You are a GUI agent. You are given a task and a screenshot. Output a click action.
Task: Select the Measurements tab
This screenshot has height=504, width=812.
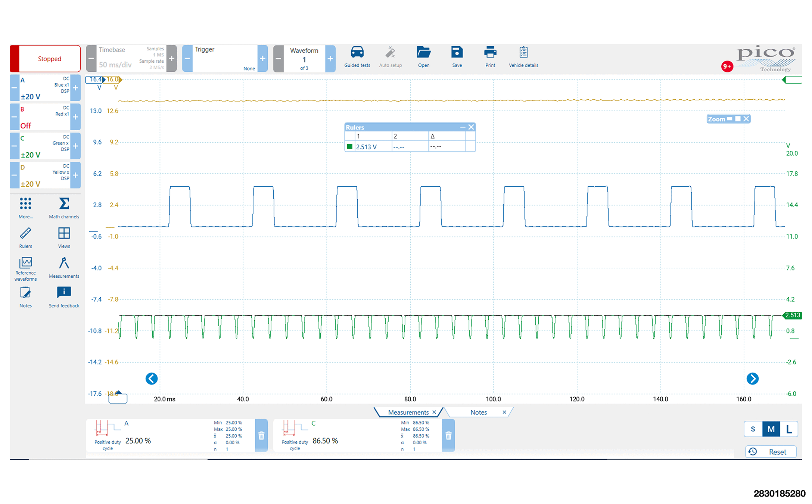click(408, 413)
